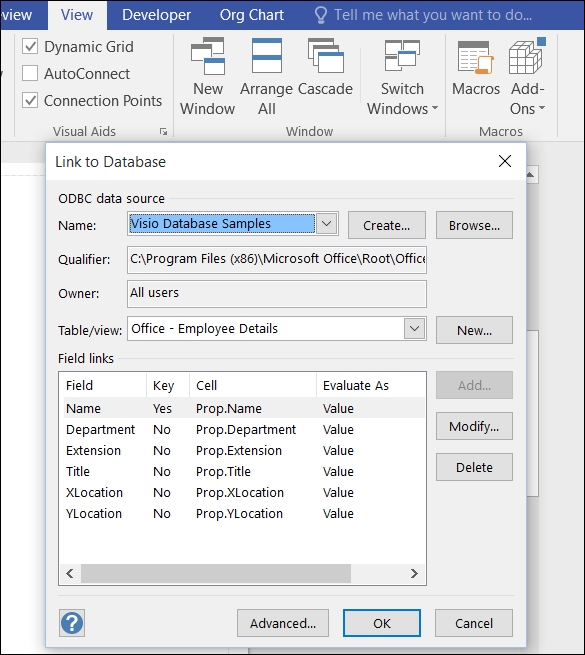The width and height of the screenshot is (585, 655).
Task: Click the left scroll arrow in Field links
Action: [x=70, y=573]
